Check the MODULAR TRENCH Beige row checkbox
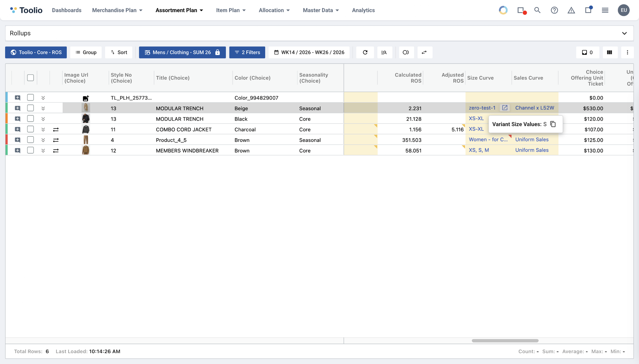This screenshot has width=639, height=364. click(x=30, y=108)
